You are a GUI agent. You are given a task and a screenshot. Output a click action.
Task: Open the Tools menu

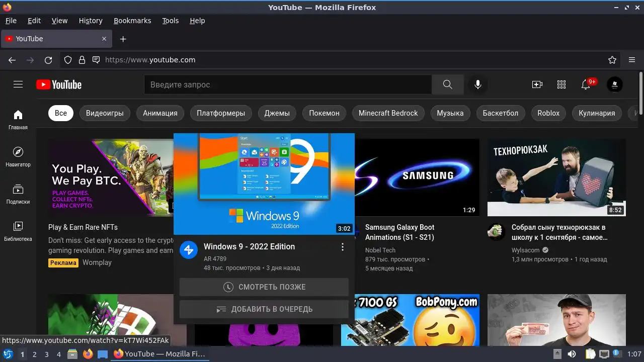point(171,21)
